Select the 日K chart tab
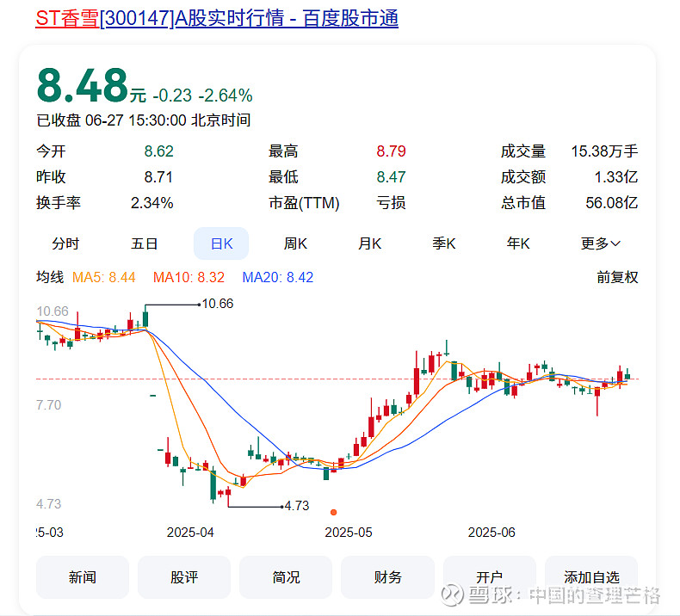Viewport: 680px width, 616px height. pos(221,243)
